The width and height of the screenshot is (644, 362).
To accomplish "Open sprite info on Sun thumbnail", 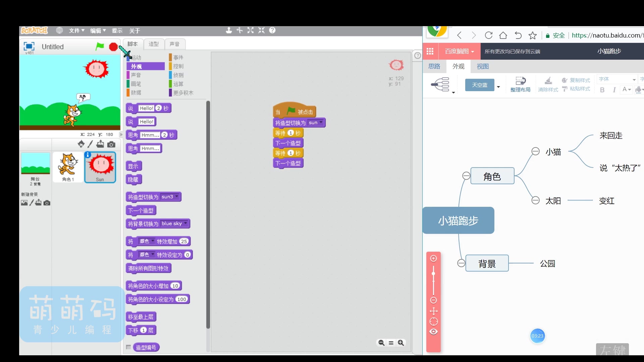I will click(x=88, y=155).
